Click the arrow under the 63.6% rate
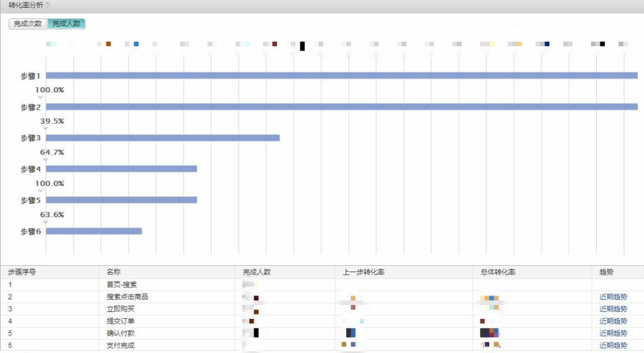Viewport: 644px width, 353px height. point(45,222)
